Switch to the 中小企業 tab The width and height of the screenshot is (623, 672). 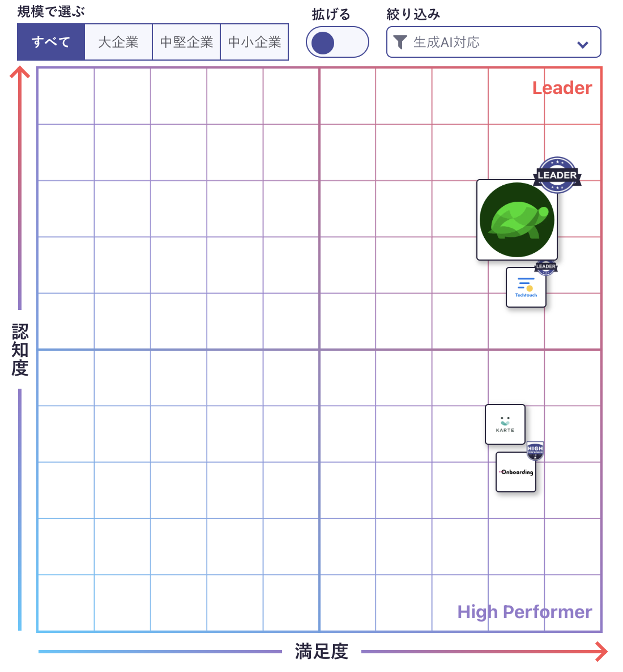tap(254, 42)
